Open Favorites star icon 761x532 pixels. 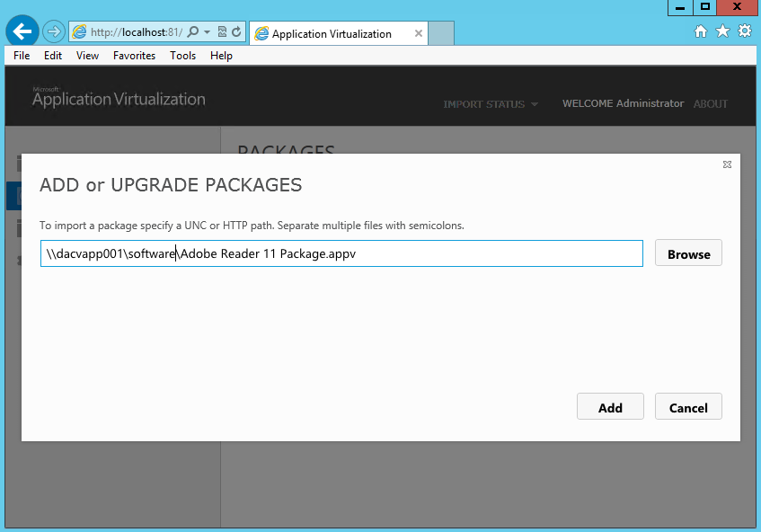pyautogui.click(x=722, y=31)
